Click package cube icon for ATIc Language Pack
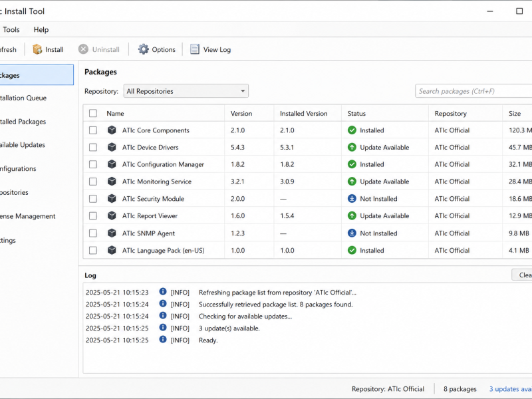The width and height of the screenshot is (532, 399). (112, 250)
